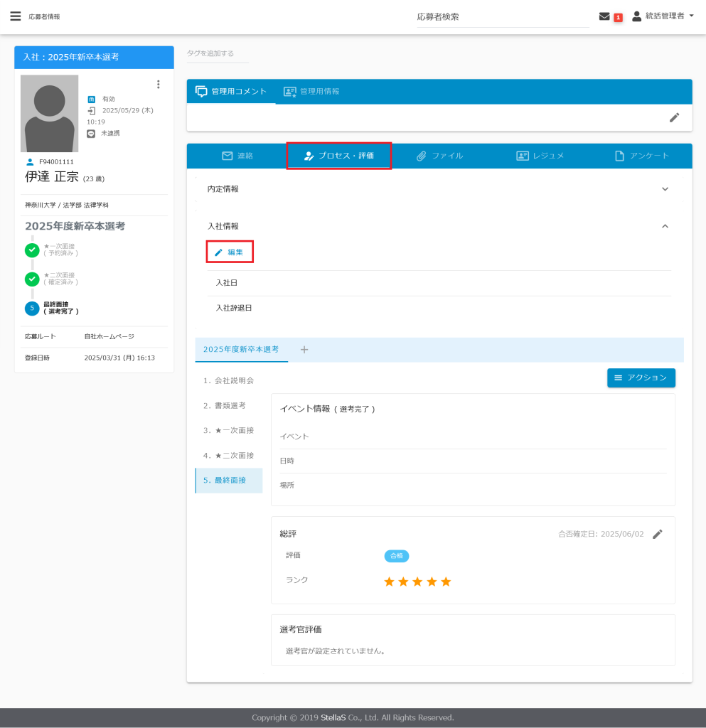This screenshot has height=728, width=706.
Task: Click the applicant profile photo
Action: click(x=49, y=113)
